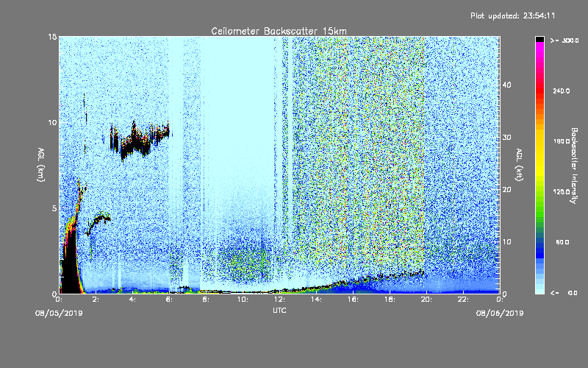588x368 pixels.
Task: Click the 15 km tick on left axis
Action: (52, 37)
